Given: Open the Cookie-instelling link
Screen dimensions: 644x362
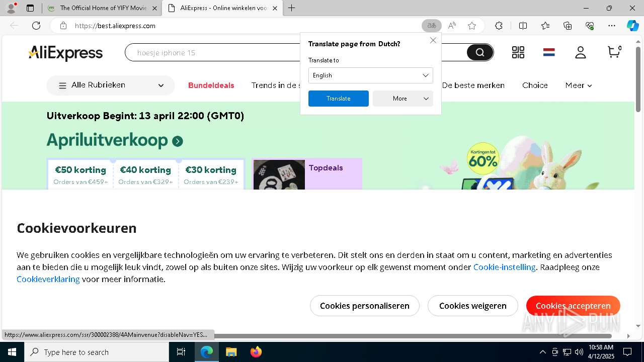Looking at the screenshot, I should [x=504, y=267].
